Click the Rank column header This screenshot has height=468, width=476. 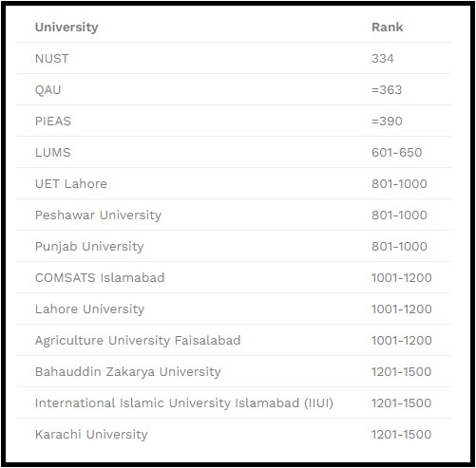[387, 28]
